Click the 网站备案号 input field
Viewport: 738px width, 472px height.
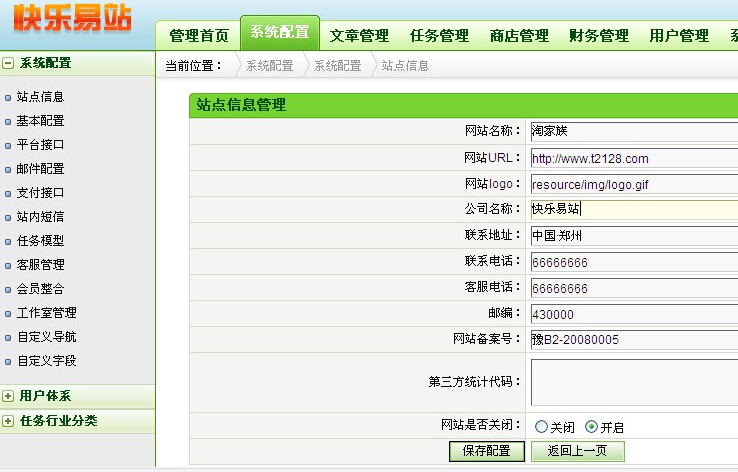click(x=634, y=340)
